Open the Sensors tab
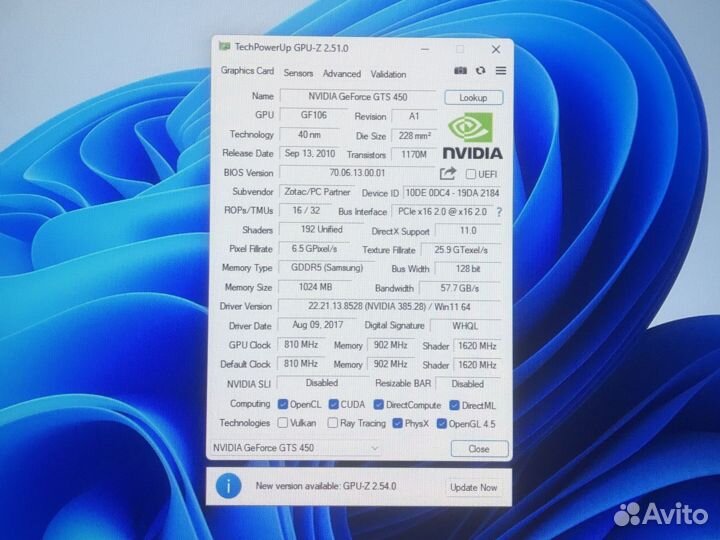Image resolution: width=720 pixels, height=540 pixels. click(298, 73)
